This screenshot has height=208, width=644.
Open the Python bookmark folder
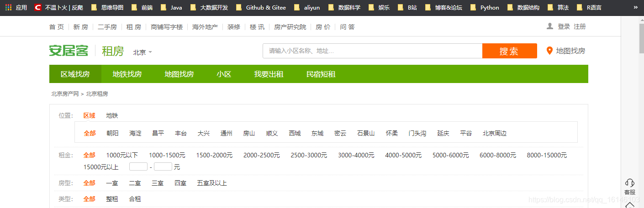coord(485,8)
